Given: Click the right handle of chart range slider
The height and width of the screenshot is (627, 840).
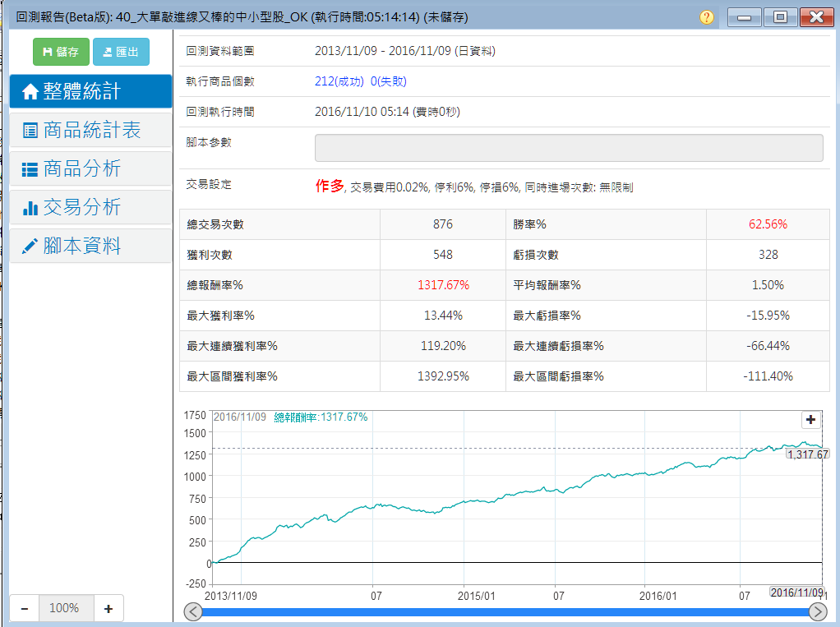Looking at the screenshot, I should 818,612.
